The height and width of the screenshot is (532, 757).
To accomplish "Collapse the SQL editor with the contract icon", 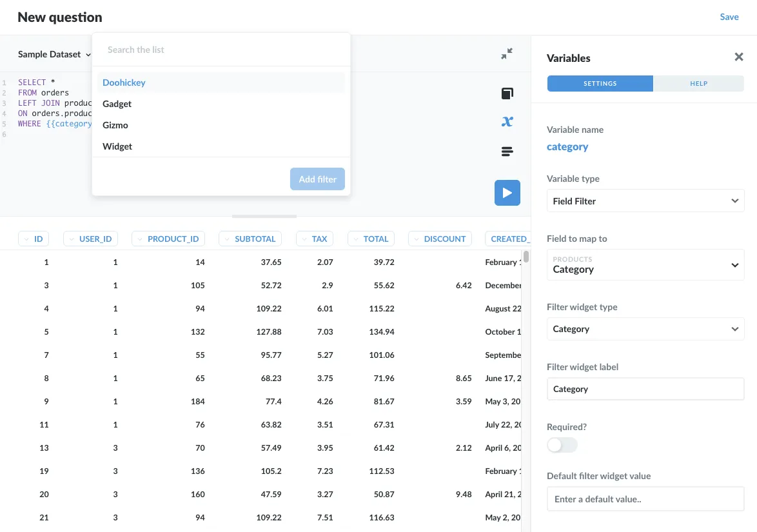I will [507, 53].
